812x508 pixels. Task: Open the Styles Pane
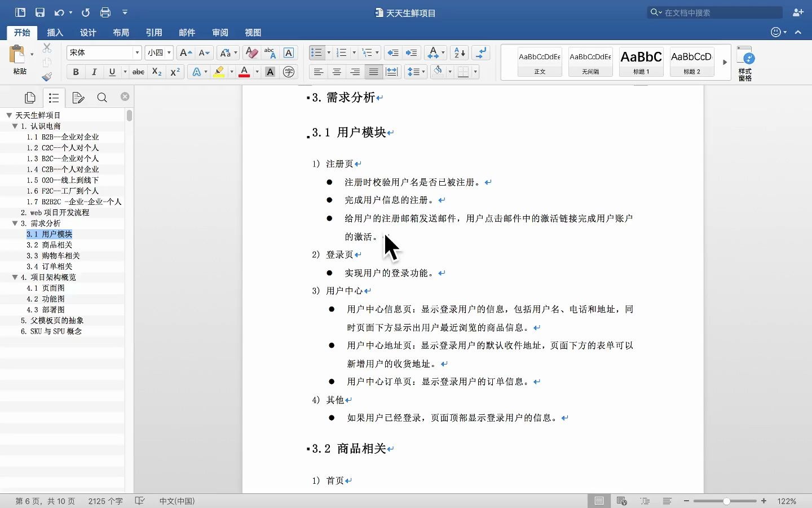click(x=745, y=63)
